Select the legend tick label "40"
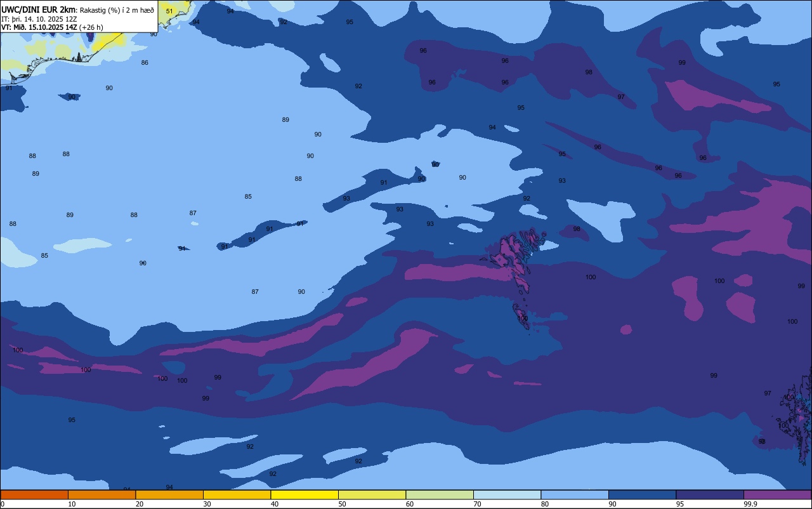 pyautogui.click(x=275, y=504)
